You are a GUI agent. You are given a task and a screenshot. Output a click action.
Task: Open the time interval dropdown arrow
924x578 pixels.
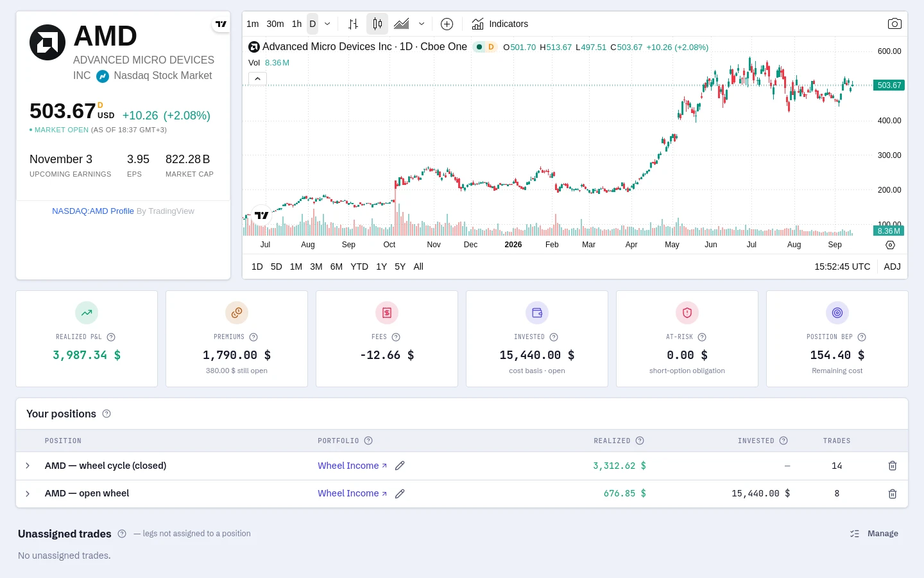point(327,24)
